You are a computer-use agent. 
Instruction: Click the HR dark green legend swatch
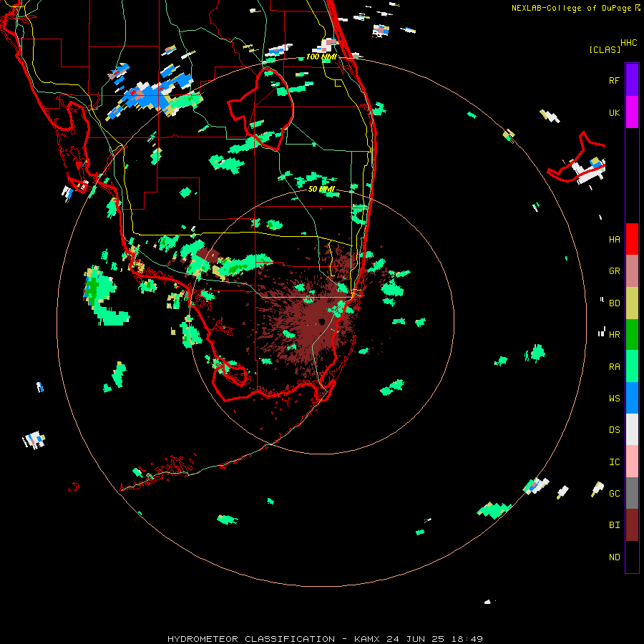coord(632,335)
